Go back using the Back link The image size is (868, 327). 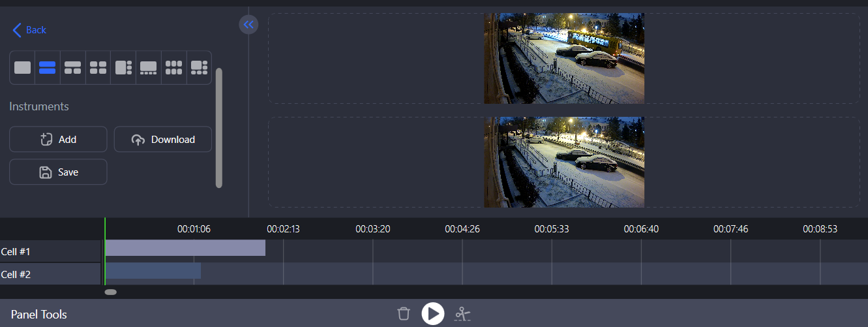click(29, 30)
